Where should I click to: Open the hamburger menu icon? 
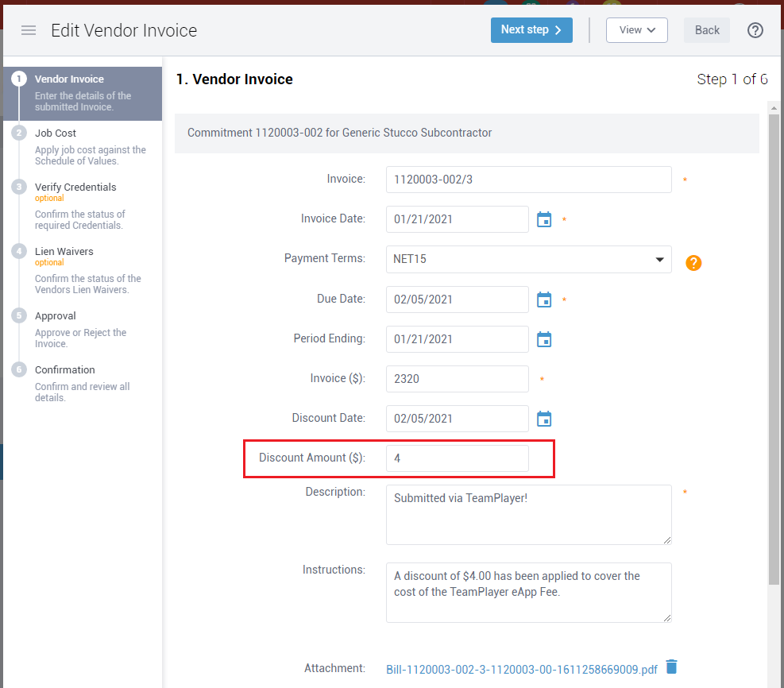point(29,30)
